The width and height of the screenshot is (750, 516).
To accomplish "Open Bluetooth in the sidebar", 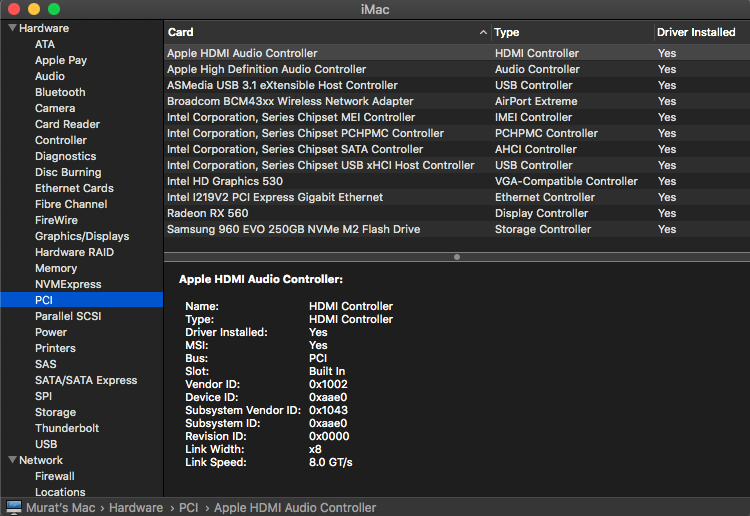I will [60, 92].
